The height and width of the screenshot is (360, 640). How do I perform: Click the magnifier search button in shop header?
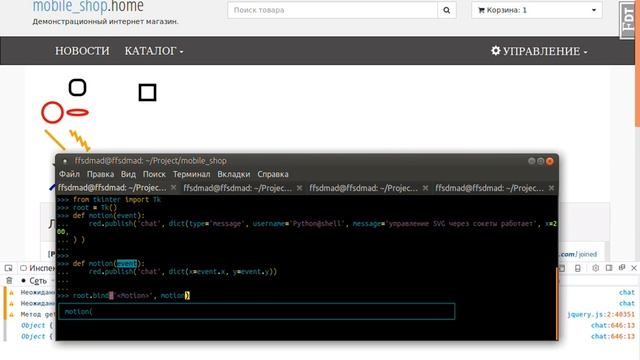447,10
